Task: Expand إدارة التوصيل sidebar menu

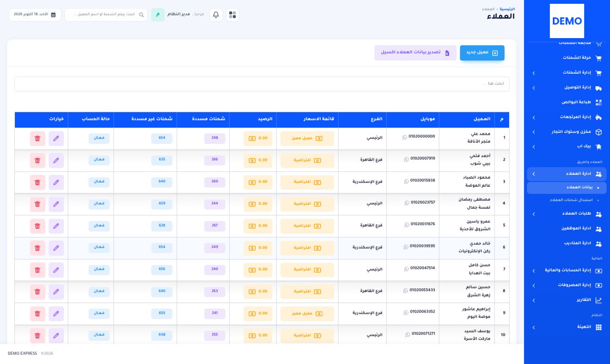Action: click(567, 88)
